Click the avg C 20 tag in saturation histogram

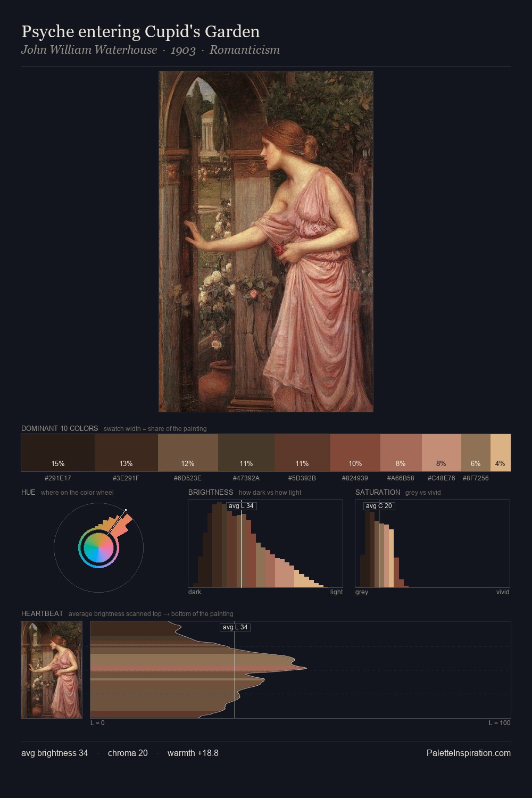pyautogui.click(x=379, y=506)
